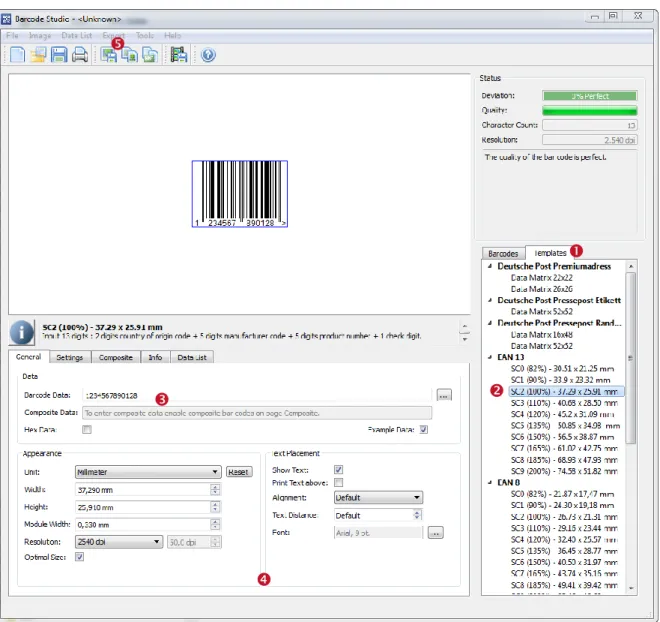Collapse Deutsche Post Premiumadress tree group
Image resolution: width=660 pixels, height=622 pixels.
490,266
